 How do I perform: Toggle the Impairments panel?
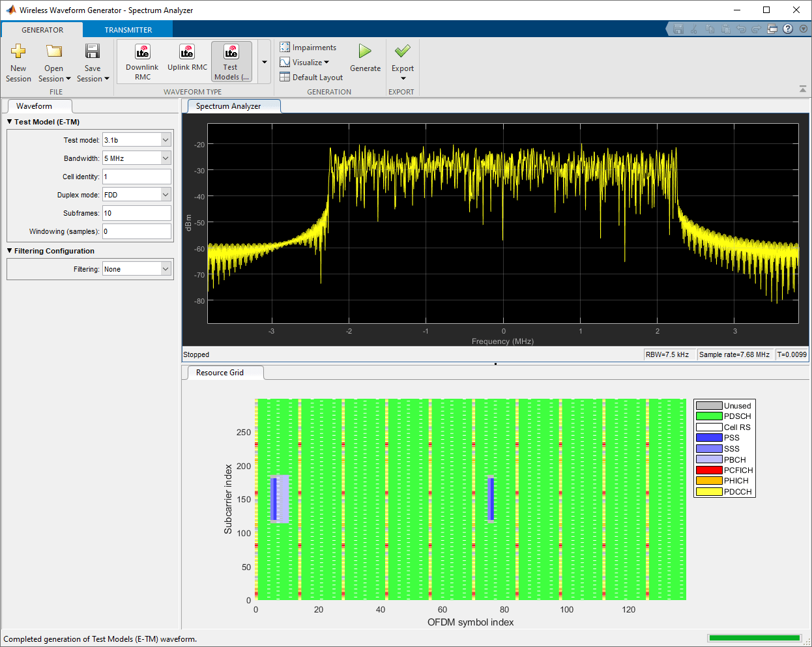[x=308, y=48]
